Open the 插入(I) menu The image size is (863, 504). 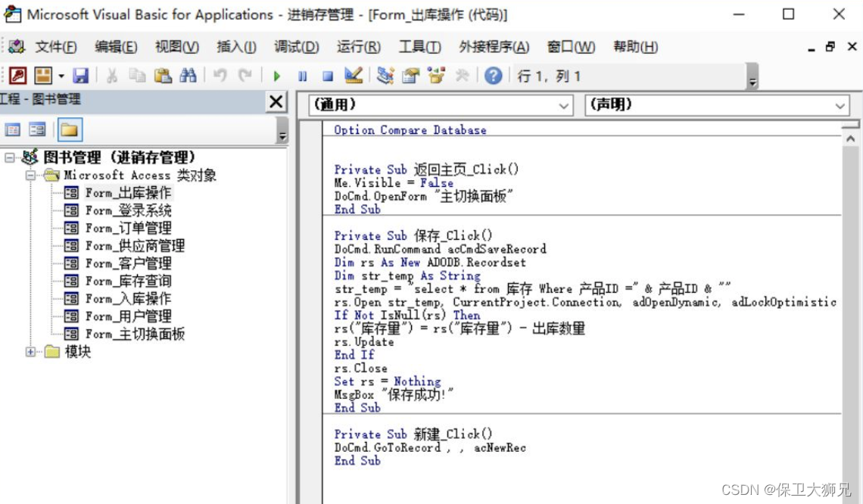pos(237,48)
